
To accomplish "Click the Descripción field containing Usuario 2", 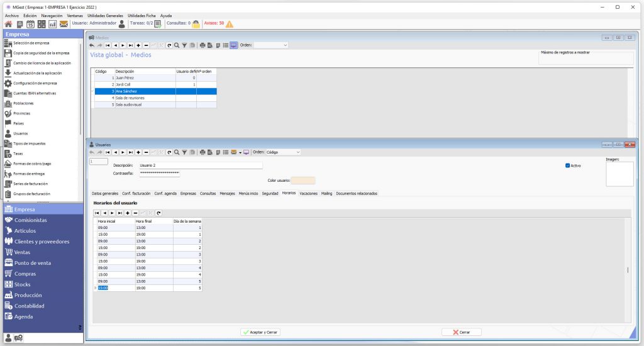I will pos(201,165).
